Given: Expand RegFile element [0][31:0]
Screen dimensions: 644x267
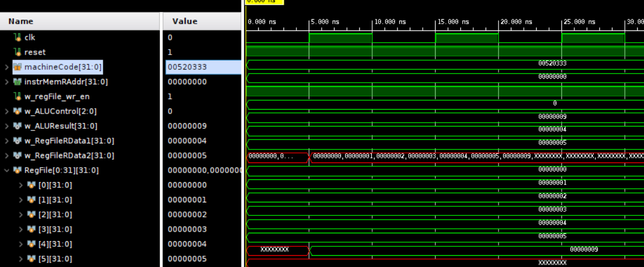Looking at the screenshot, I should pos(21,185).
